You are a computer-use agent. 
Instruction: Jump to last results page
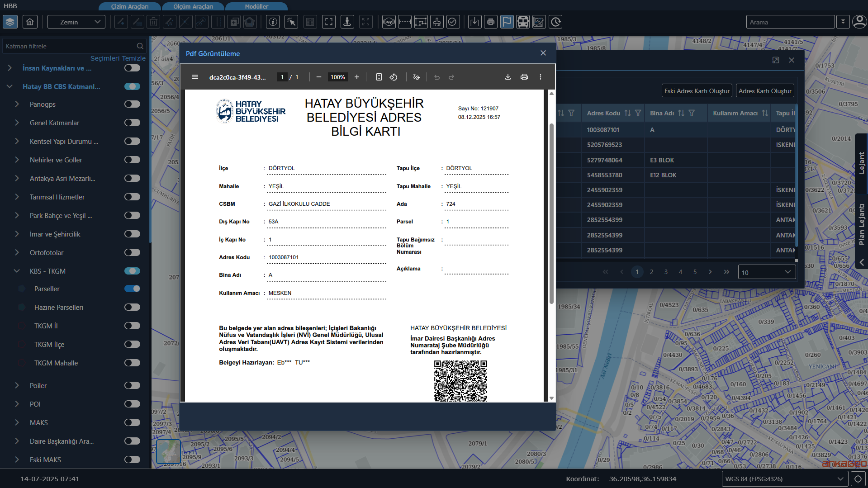click(726, 272)
